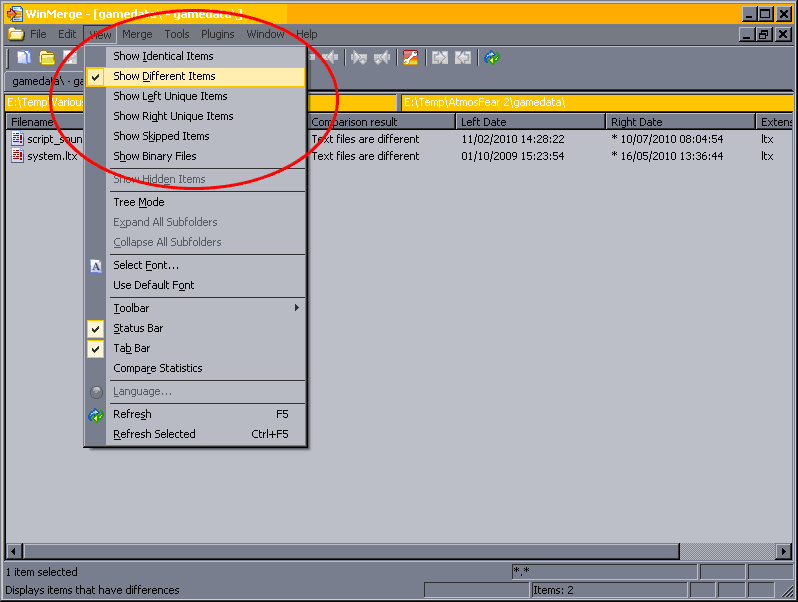Viewport: 798px width, 602px height.
Task: Enable Show Right Unique Items
Action: pos(195,116)
